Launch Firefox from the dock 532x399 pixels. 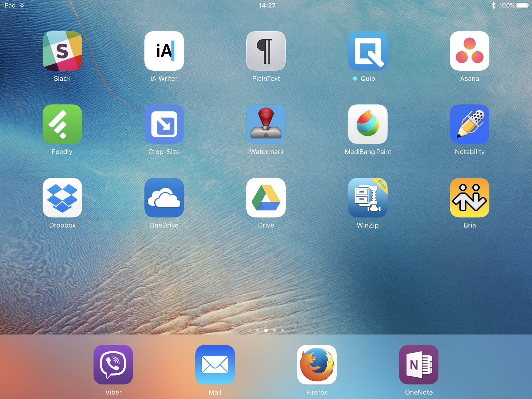coord(317,365)
